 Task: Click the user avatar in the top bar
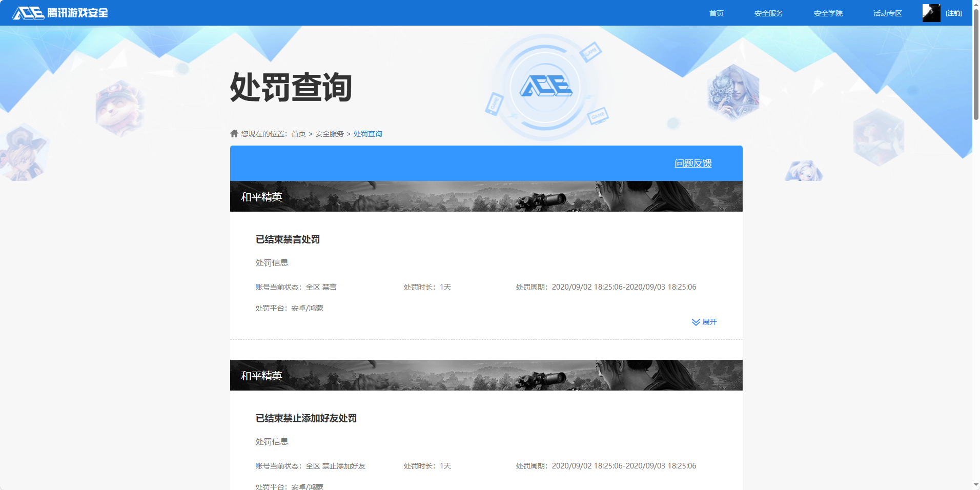[931, 13]
